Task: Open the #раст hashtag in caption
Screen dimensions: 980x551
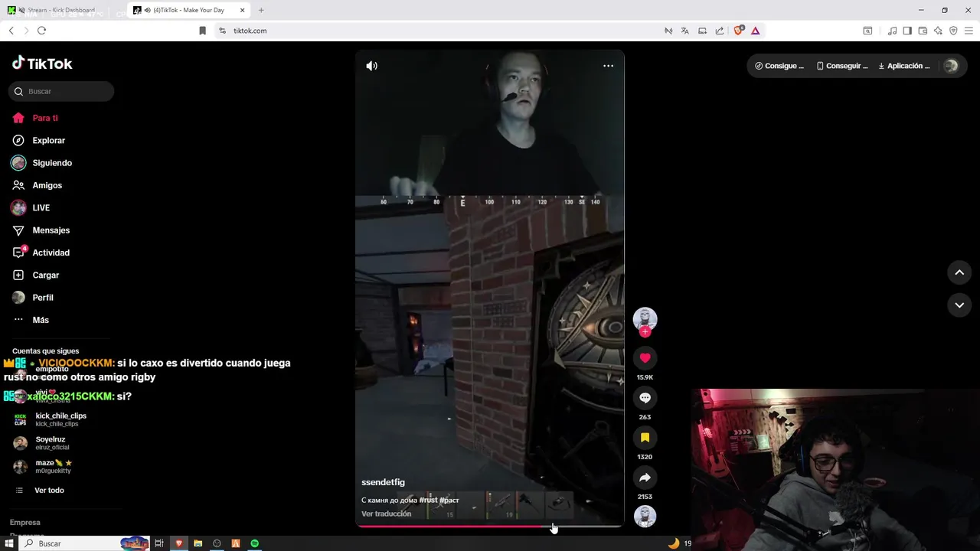Action: [x=449, y=500]
